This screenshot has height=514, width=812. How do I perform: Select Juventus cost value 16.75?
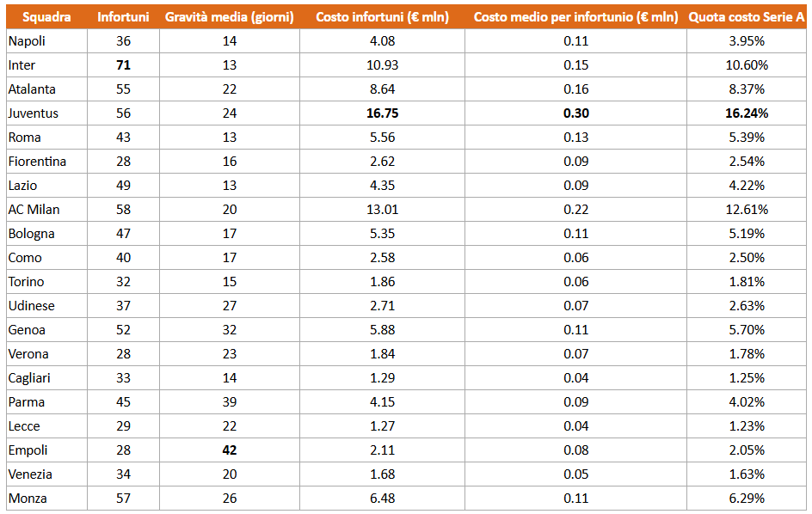tap(382, 113)
